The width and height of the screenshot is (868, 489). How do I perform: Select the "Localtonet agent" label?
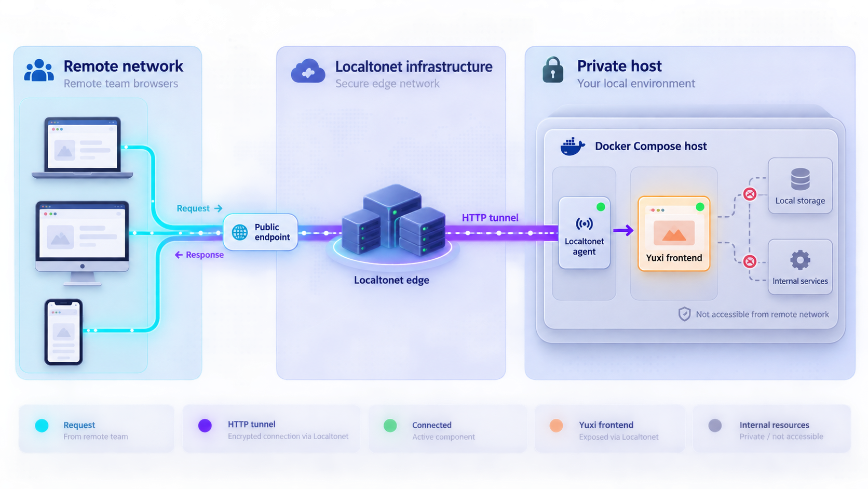(584, 246)
